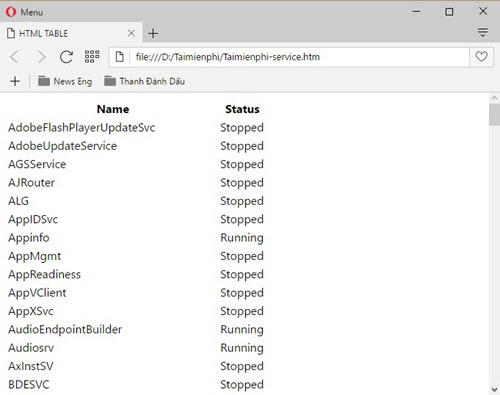Select AppIDSvc row name
The height and width of the screenshot is (395, 500).
[x=33, y=220]
